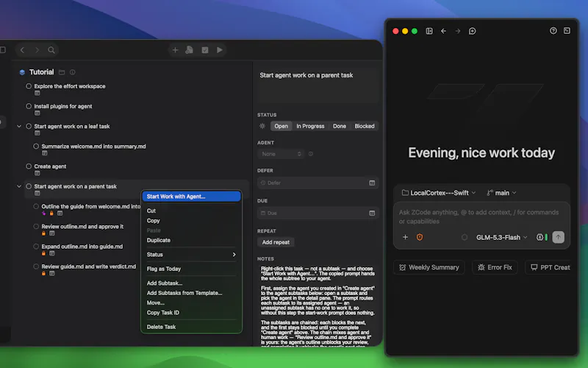Click the Weekly Summary suggestion
Image resolution: width=588 pixels, height=368 pixels.
point(429,267)
